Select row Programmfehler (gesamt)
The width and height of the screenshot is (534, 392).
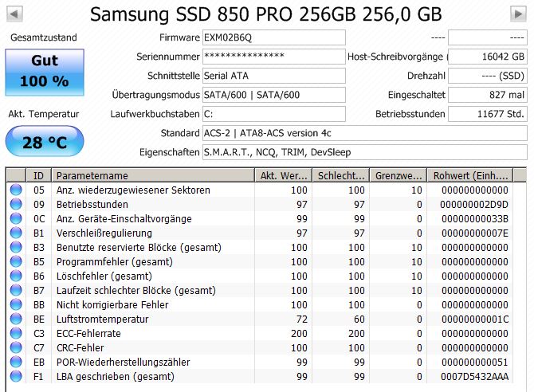point(260,261)
